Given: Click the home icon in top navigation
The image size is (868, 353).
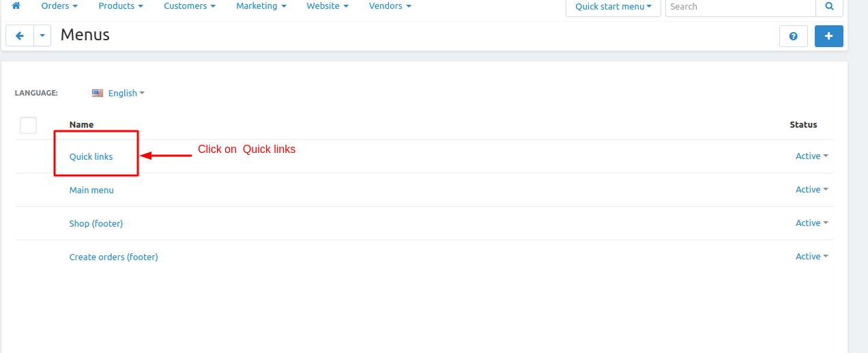Looking at the screenshot, I should [x=16, y=6].
